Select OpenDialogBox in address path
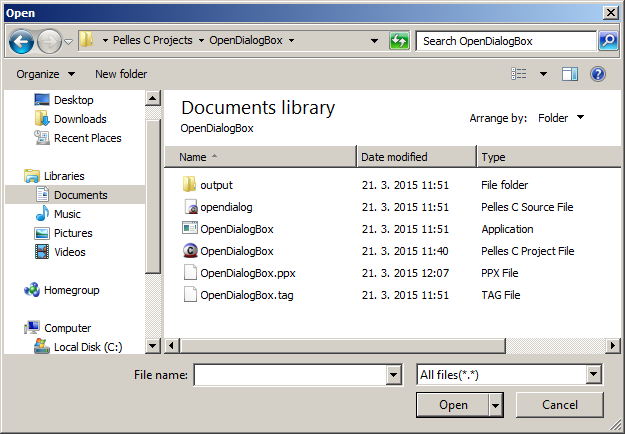Image resolution: width=625 pixels, height=434 pixels. 246,40
